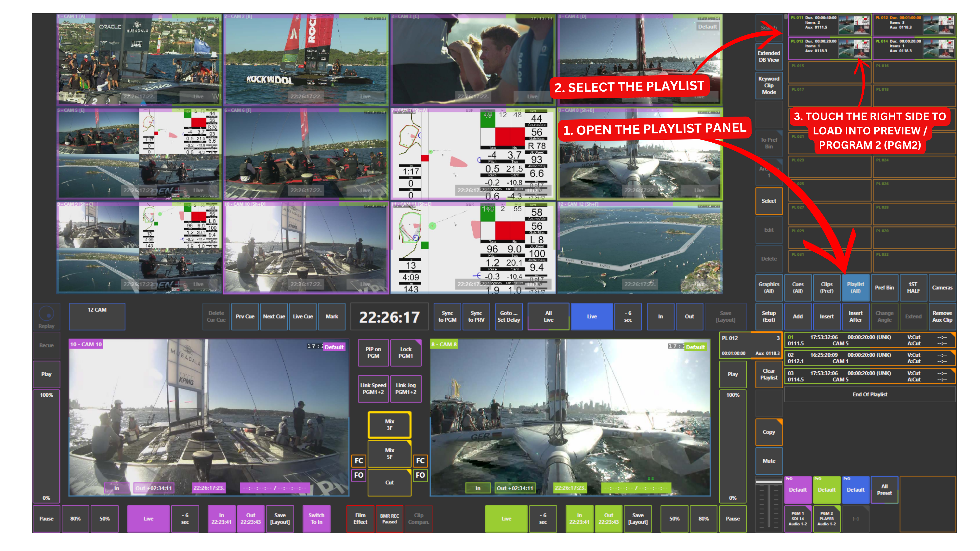Click the Mark button
The image size is (980, 551).
[332, 316]
